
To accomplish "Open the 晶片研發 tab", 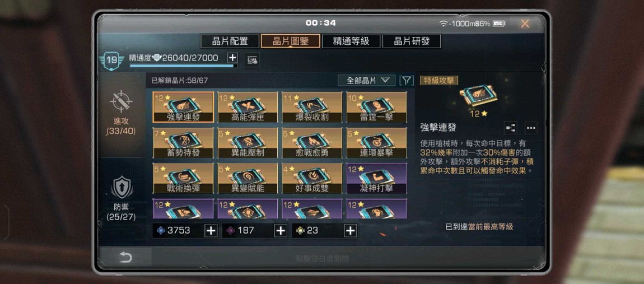I will pyautogui.click(x=412, y=41).
